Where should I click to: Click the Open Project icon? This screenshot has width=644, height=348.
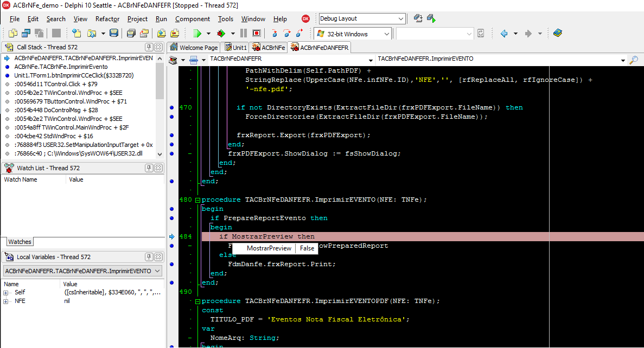tap(144, 33)
